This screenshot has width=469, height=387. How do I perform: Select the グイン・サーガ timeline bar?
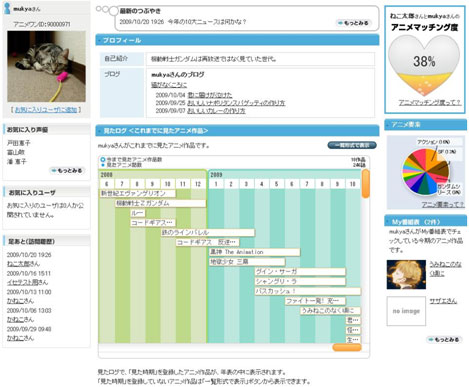click(300, 272)
